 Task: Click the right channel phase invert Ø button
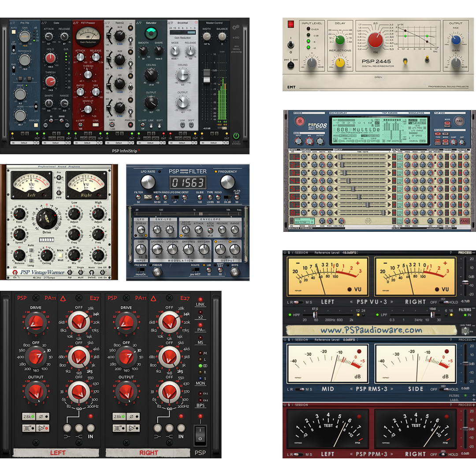(133, 416)
